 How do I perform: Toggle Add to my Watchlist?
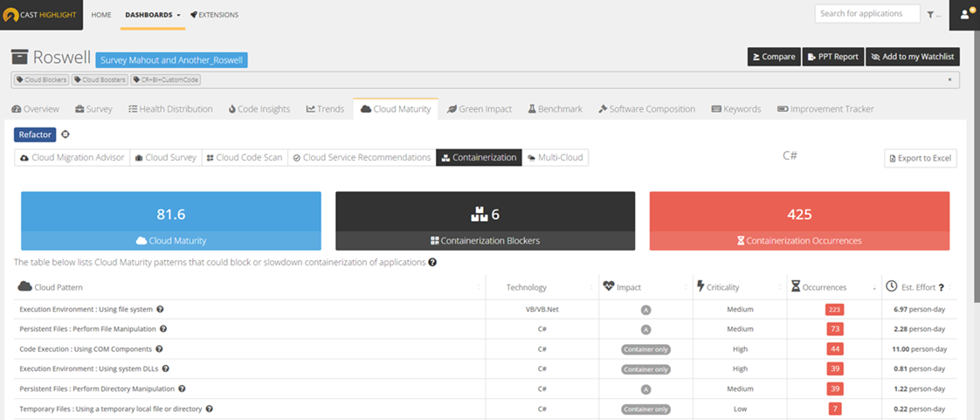pyautogui.click(x=913, y=57)
